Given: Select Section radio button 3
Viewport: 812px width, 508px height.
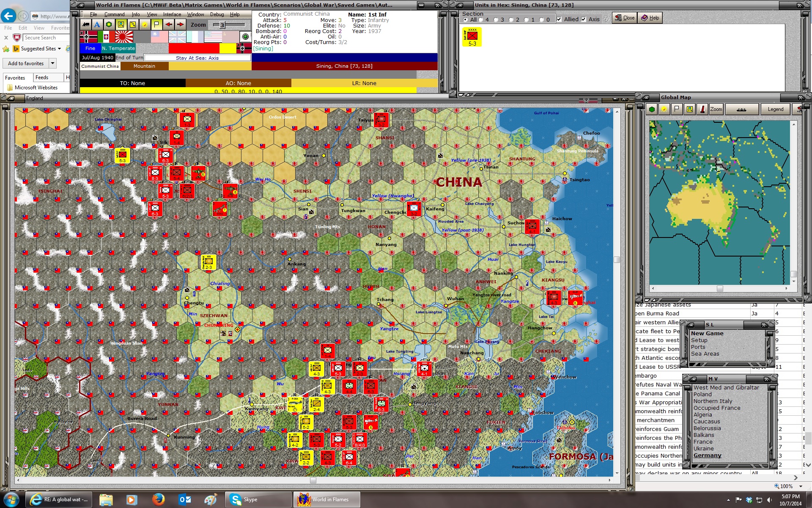Looking at the screenshot, I should [x=496, y=19].
